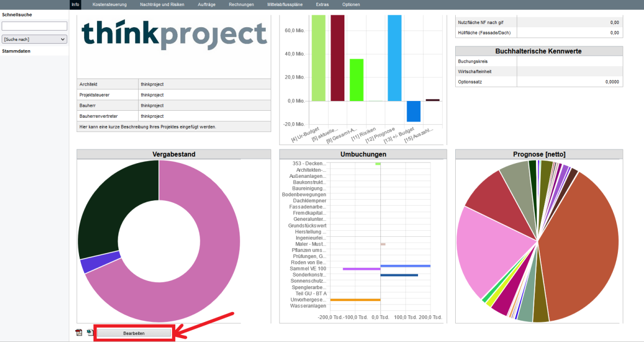Click the thinkproject value next to Bauherrenvertreter

click(x=152, y=116)
